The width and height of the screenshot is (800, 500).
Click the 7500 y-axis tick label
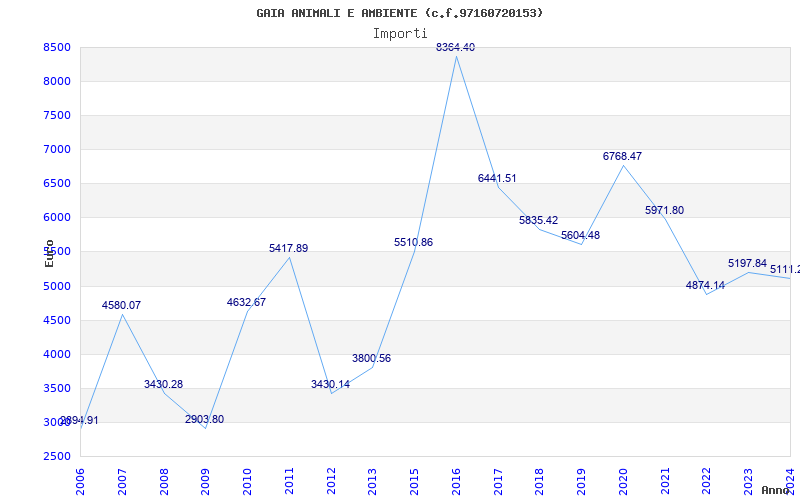57,116
